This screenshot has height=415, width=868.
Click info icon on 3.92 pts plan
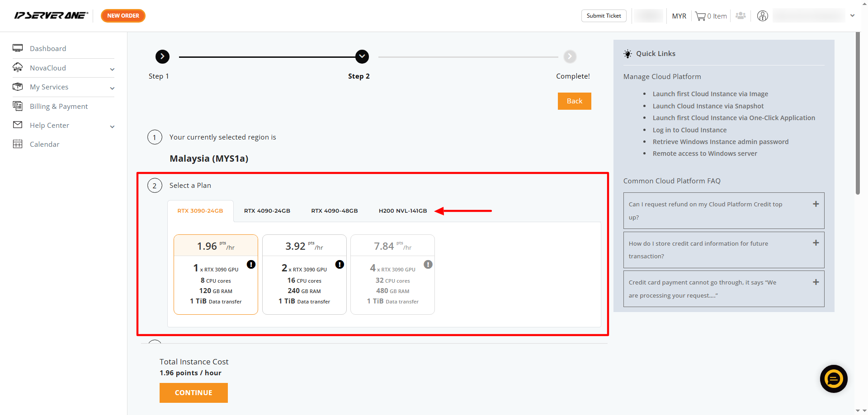340,264
